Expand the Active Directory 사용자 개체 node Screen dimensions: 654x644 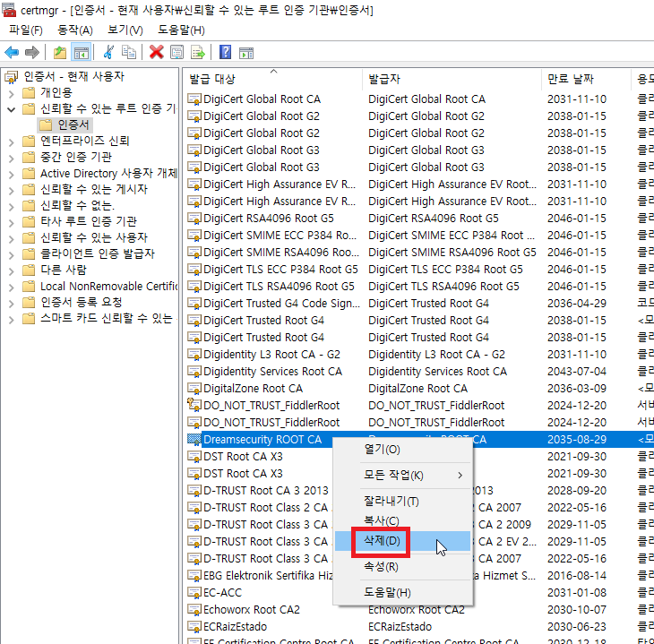(x=12, y=175)
